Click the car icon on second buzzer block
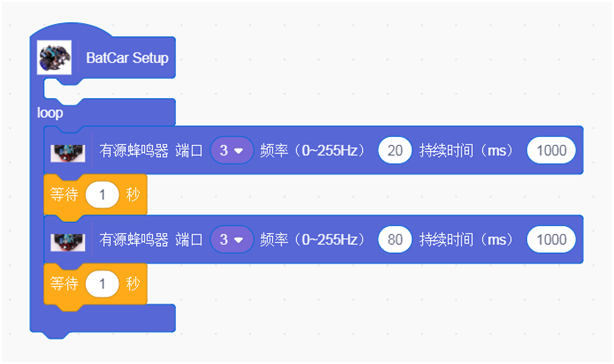This screenshot has width=614, height=364. click(68, 242)
